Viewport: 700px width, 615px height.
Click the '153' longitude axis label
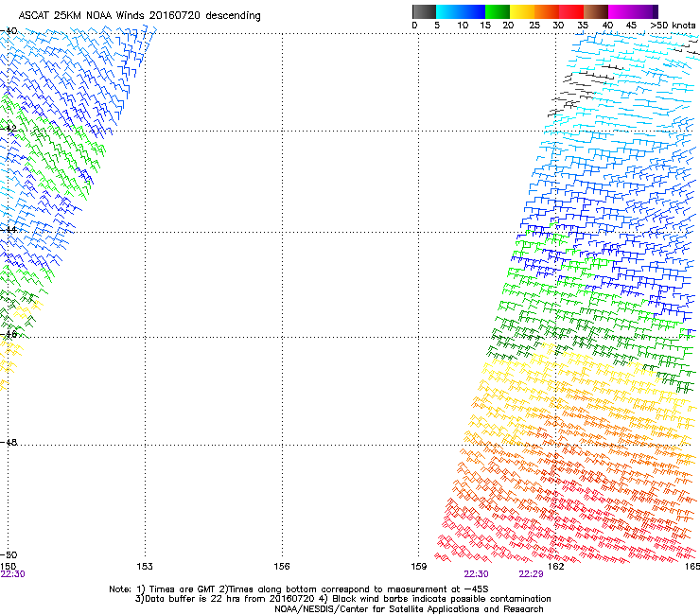click(145, 567)
